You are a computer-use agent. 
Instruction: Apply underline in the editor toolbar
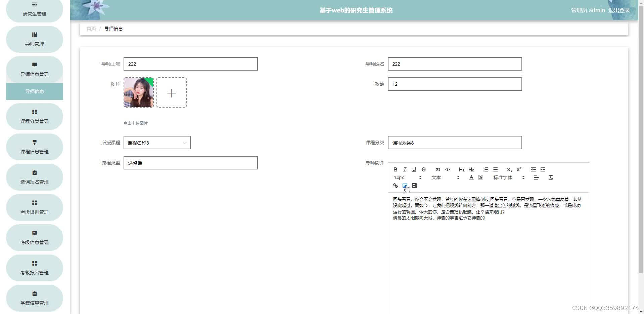click(414, 169)
